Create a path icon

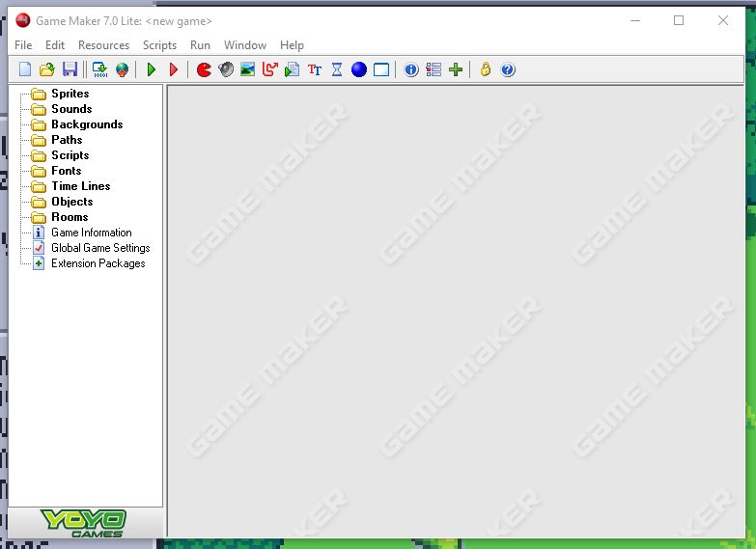270,69
